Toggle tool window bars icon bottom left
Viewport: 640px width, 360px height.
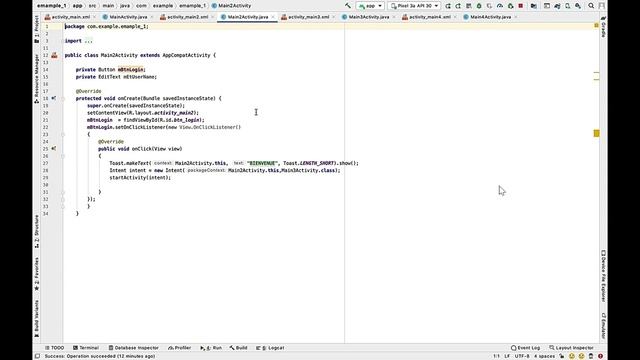coord(37,356)
